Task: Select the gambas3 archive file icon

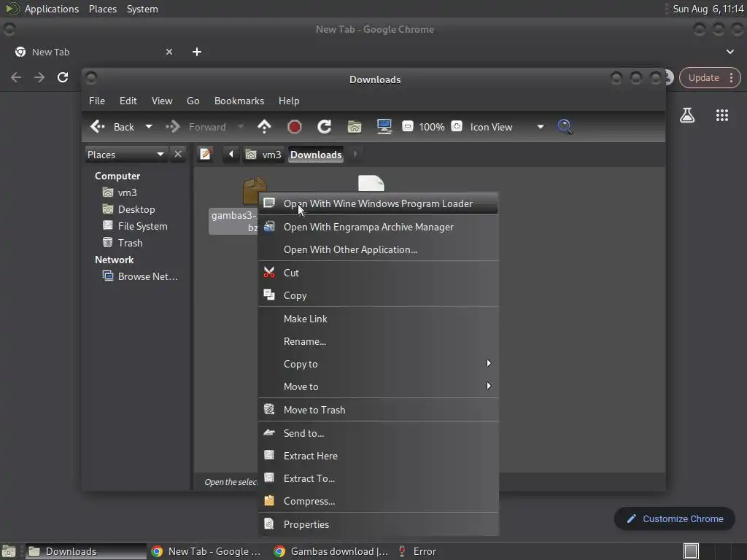Action: [254, 190]
